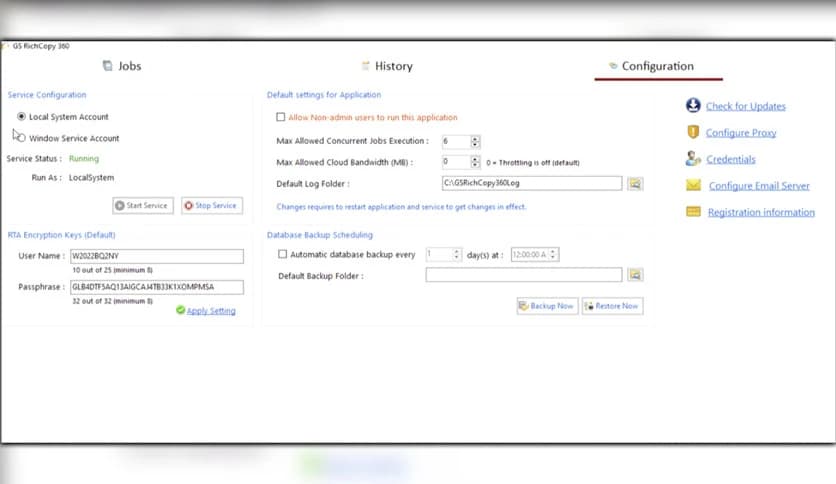Click the Configure Proxy shield icon
Viewport: 836px width, 484px height.
click(x=693, y=132)
